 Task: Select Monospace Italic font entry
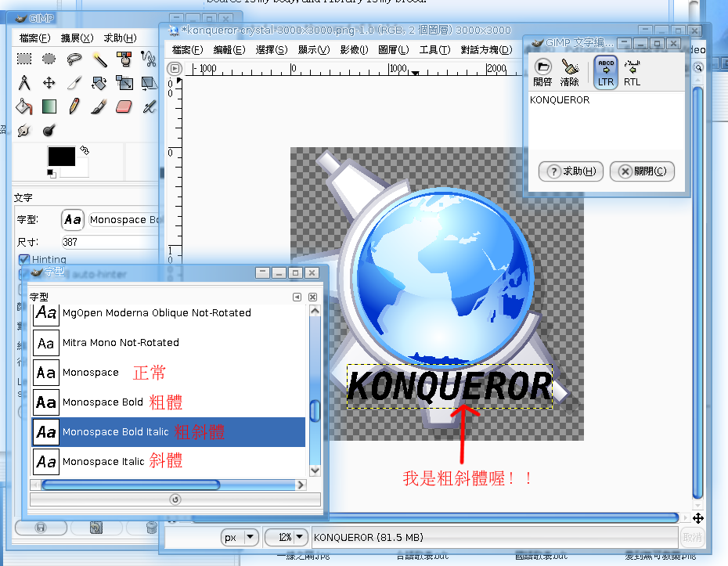pyautogui.click(x=168, y=462)
